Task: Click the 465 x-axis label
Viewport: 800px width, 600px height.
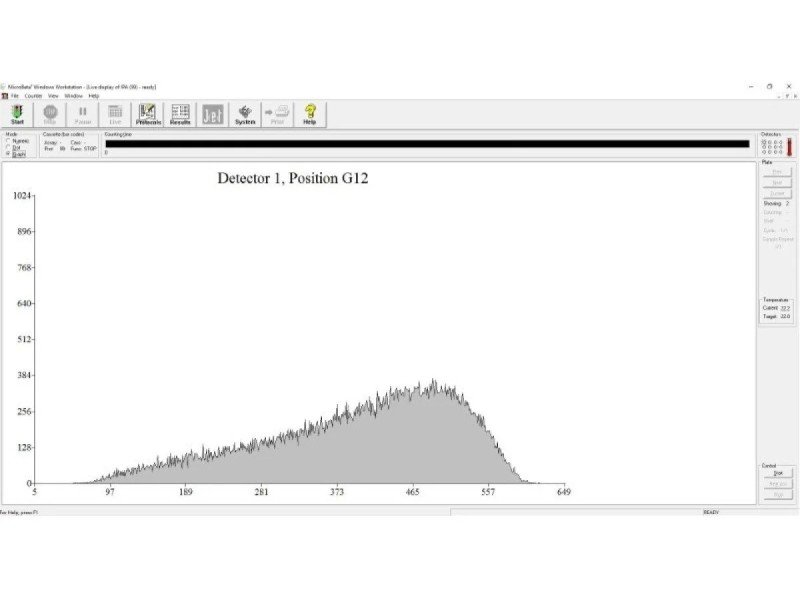Action: tap(412, 492)
